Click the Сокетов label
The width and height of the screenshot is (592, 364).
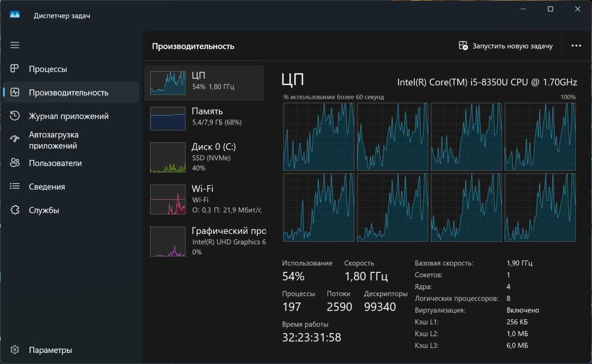pos(429,275)
